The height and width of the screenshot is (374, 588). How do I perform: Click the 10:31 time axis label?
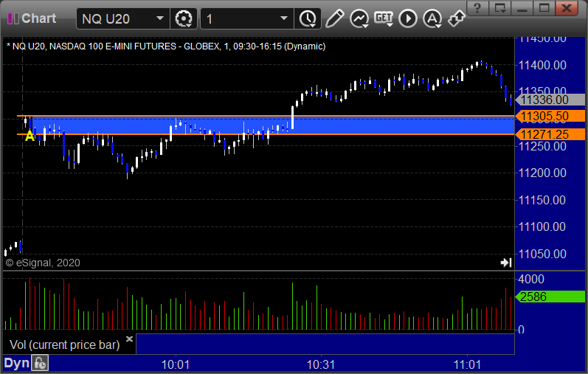[321, 364]
